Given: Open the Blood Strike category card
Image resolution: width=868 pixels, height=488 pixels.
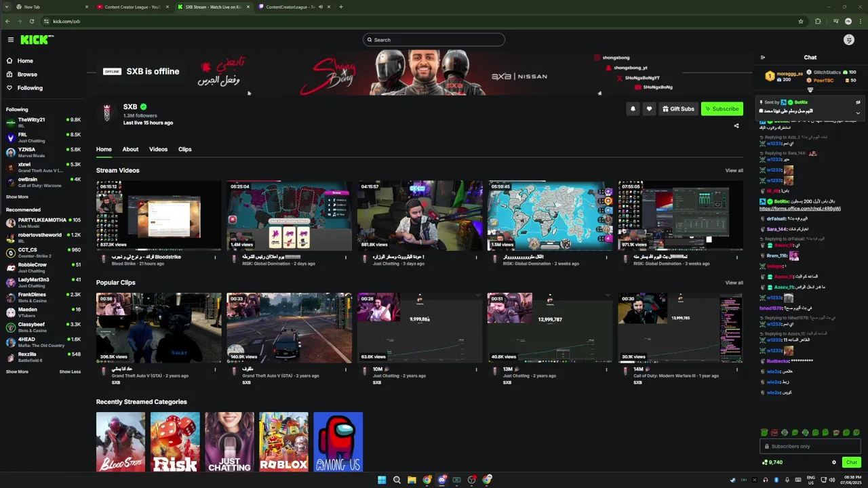Looking at the screenshot, I should pyautogui.click(x=121, y=442).
